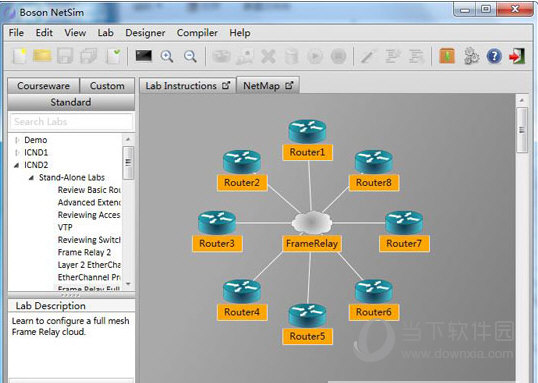The width and height of the screenshot is (538, 383).
Task: Pop out the Lab Instructions tab icon
Action: pos(226,85)
